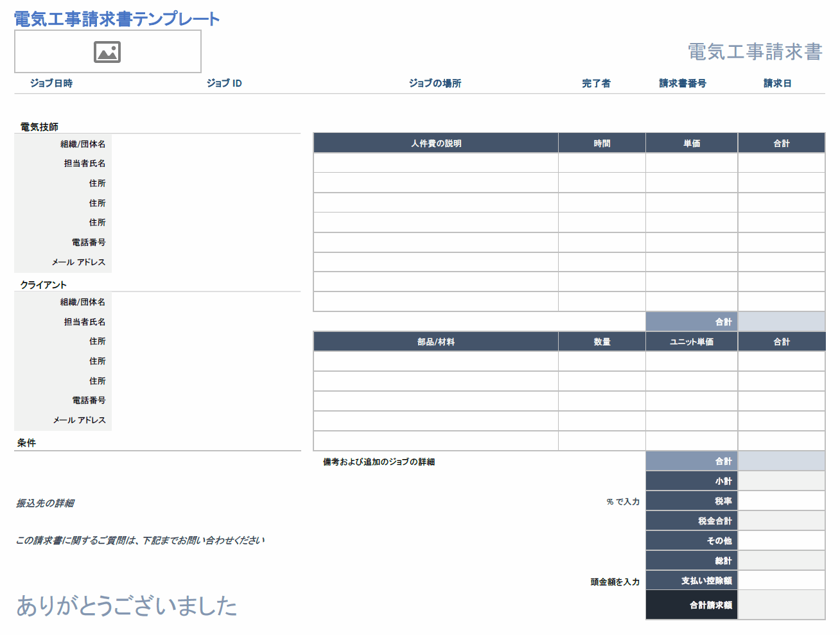Click the value cell next to 小計
Image resolution: width=840 pixels, height=635 pixels.
tap(782, 481)
